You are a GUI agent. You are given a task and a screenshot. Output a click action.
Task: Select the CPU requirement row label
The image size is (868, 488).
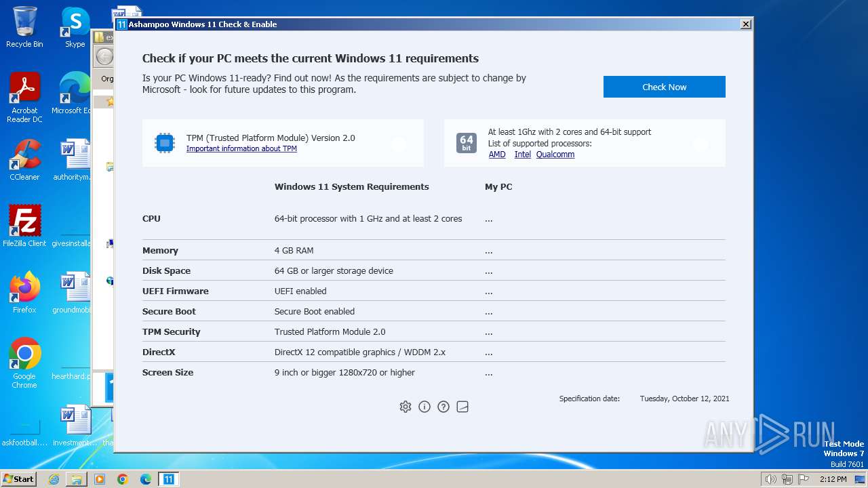click(151, 219)
